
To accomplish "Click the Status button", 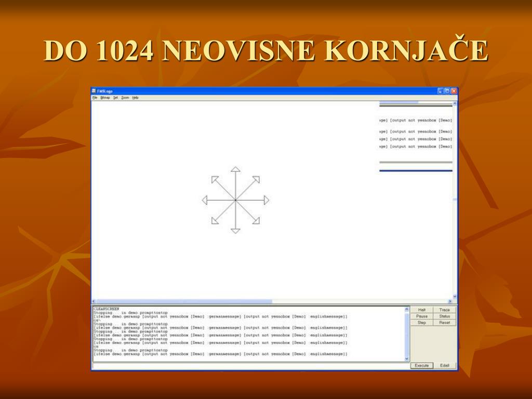I will point(445,316).
